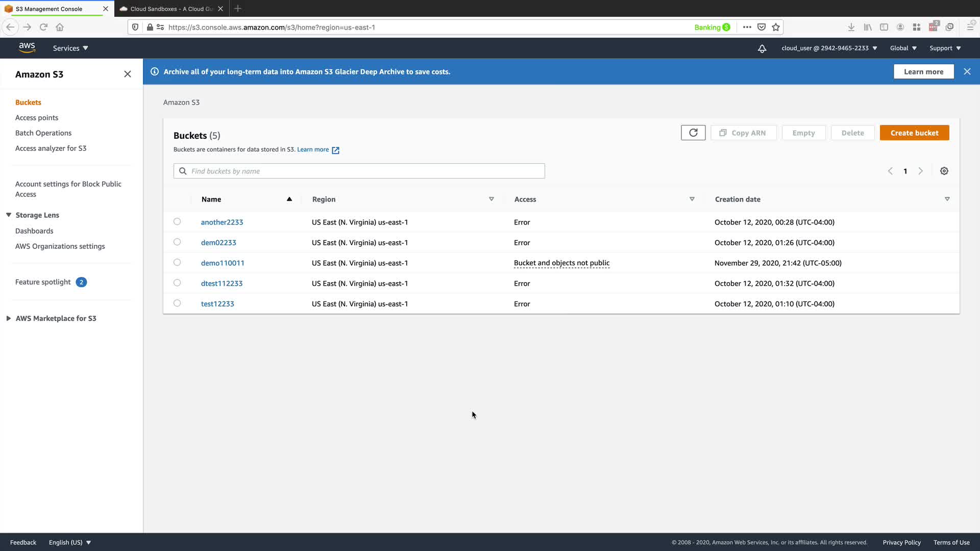980x551 pixels.
Task: Open the table preferences gear icon
Action: click(944, 171)
